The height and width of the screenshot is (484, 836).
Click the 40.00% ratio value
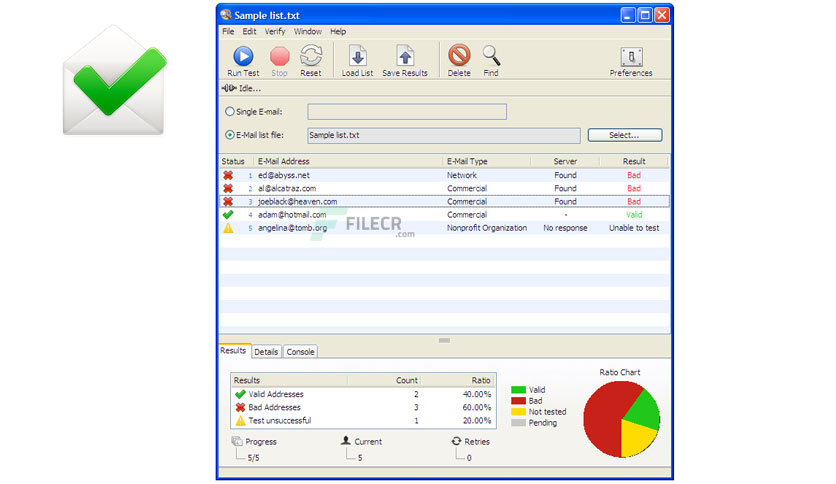[477, 394]
